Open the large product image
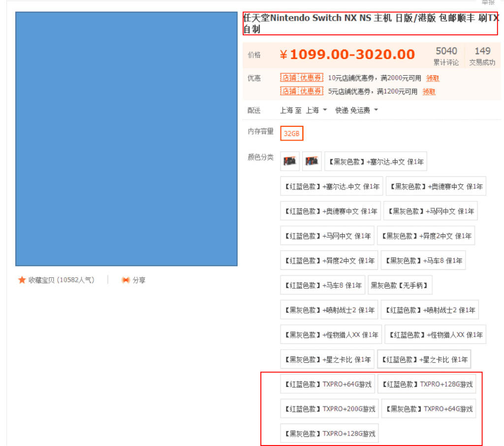Image resolution: width=504 pixels, height=446 pixels. pyautogui.click(x=126, y=139)
